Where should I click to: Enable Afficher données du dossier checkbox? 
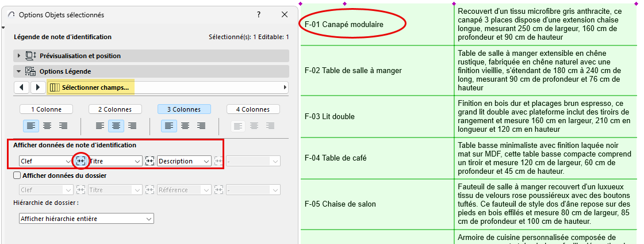17,176
